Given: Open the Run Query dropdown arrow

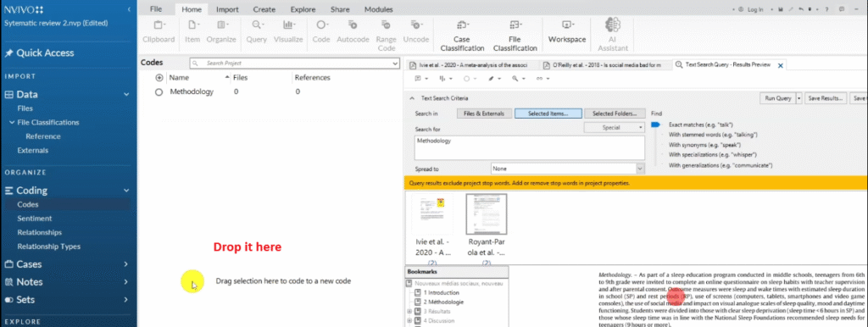Looking at the screenshot, I should click(x=798, y=98).
